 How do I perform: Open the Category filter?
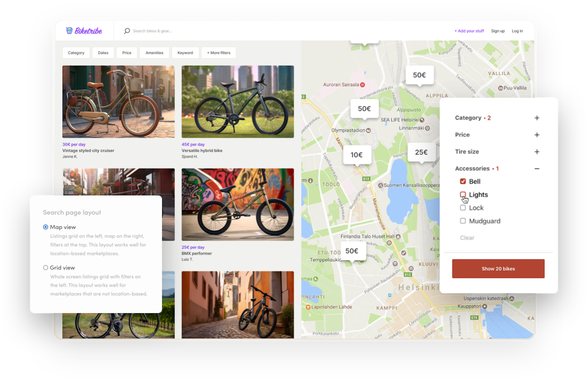click(x=76, y=53)
